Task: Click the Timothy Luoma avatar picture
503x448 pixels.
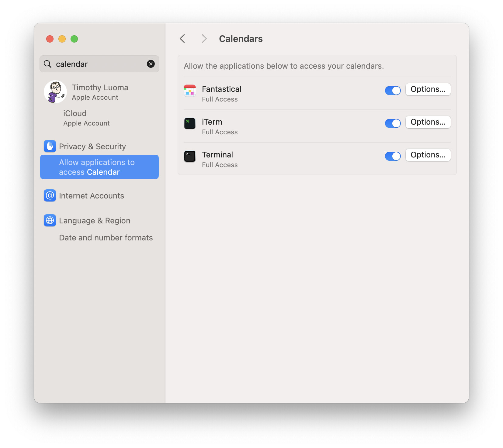Action: 55,92
